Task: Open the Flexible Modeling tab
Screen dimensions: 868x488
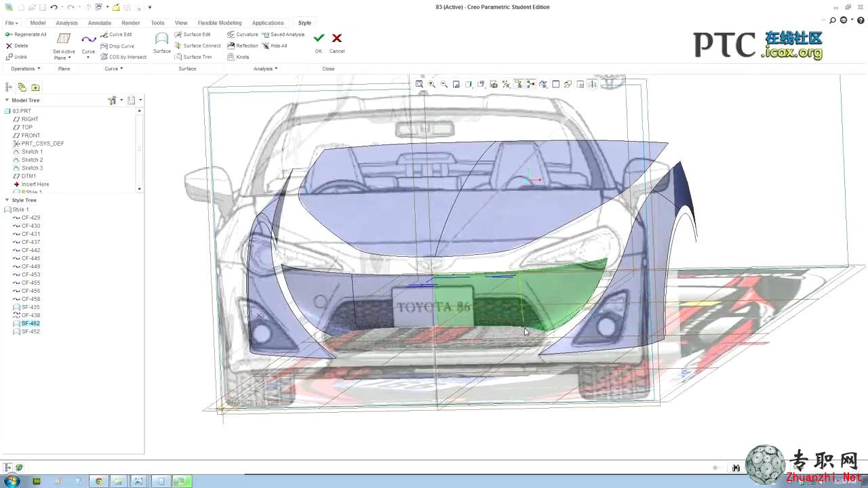Action: [220, 23]
